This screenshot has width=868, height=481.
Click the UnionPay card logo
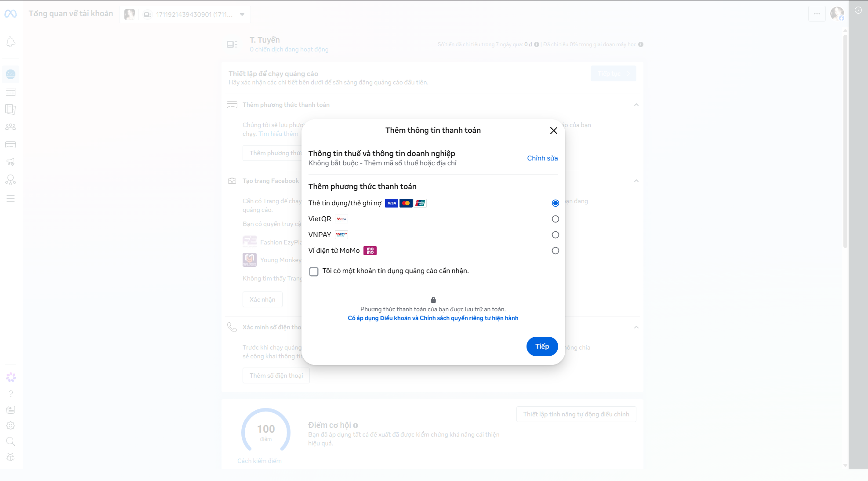420,203
